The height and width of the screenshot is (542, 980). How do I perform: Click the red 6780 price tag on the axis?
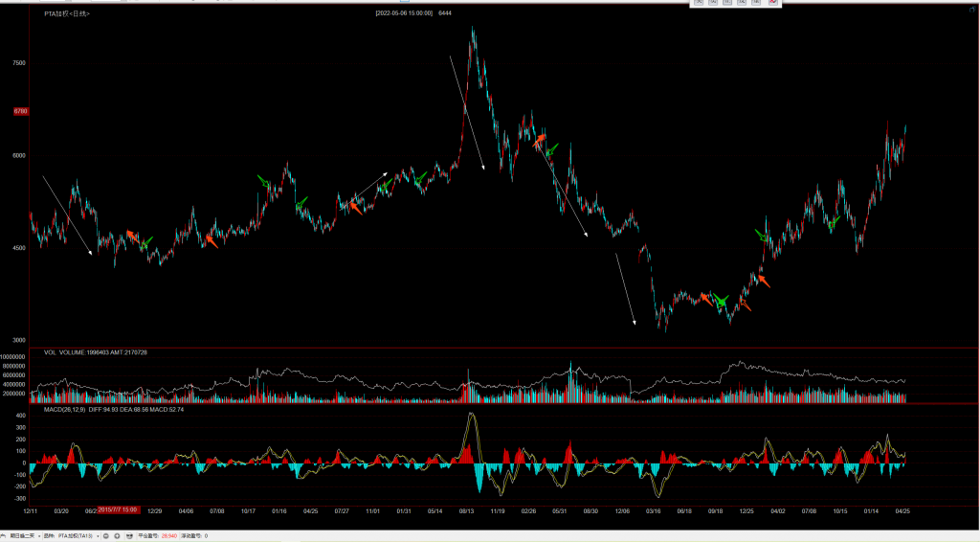[x=20, y=111]
